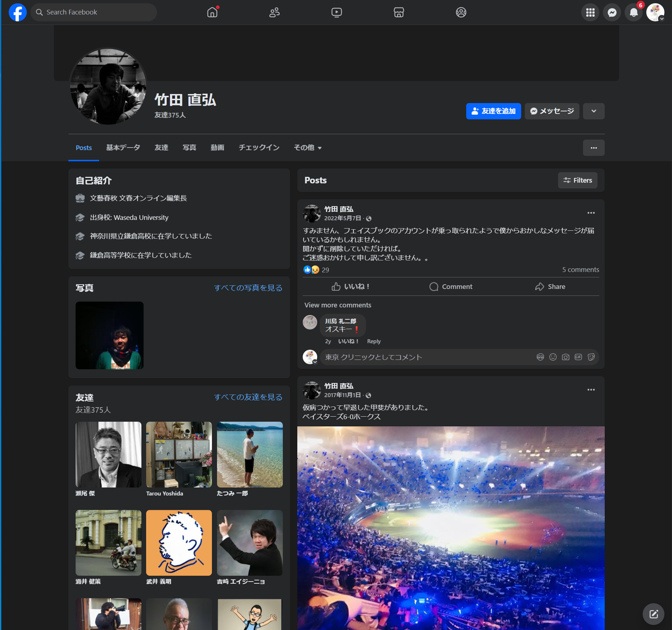
Task: Open the Groups icon in top bar
Action: pyautogui.click(x=461, y=12)
